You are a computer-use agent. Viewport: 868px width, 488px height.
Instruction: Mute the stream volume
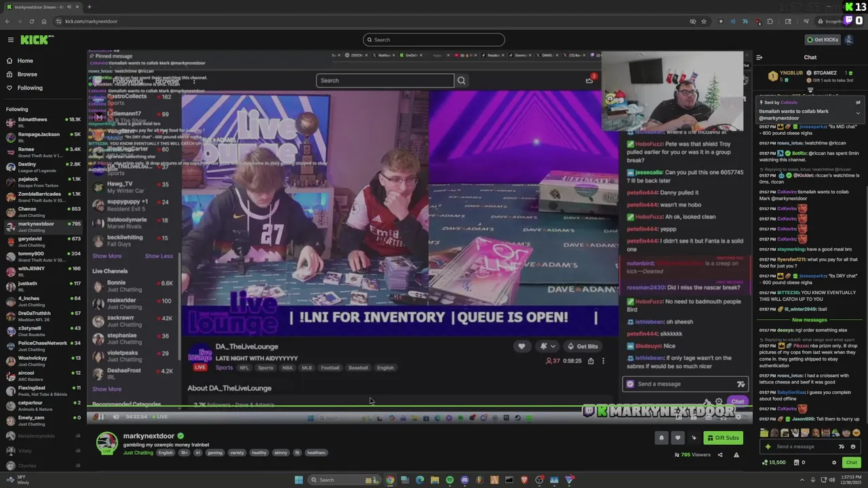[x=116, y=417]
